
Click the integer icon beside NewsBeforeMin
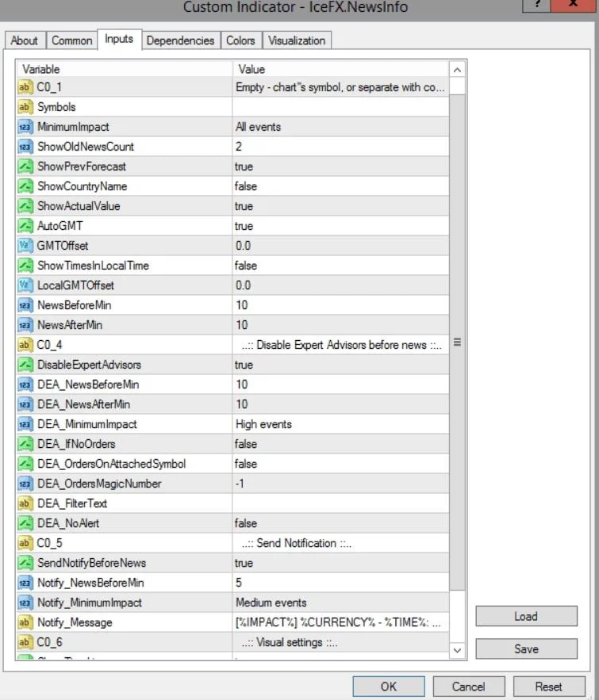(25, 305)
